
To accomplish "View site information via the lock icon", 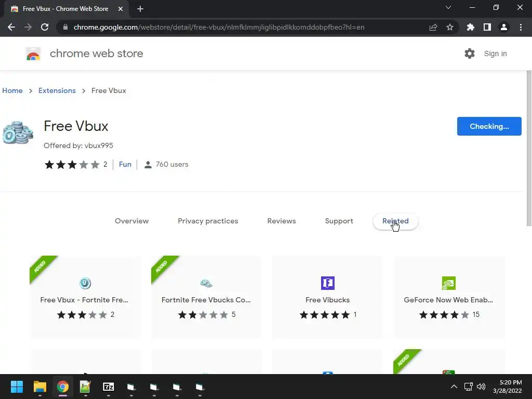I will click(65, 27).
